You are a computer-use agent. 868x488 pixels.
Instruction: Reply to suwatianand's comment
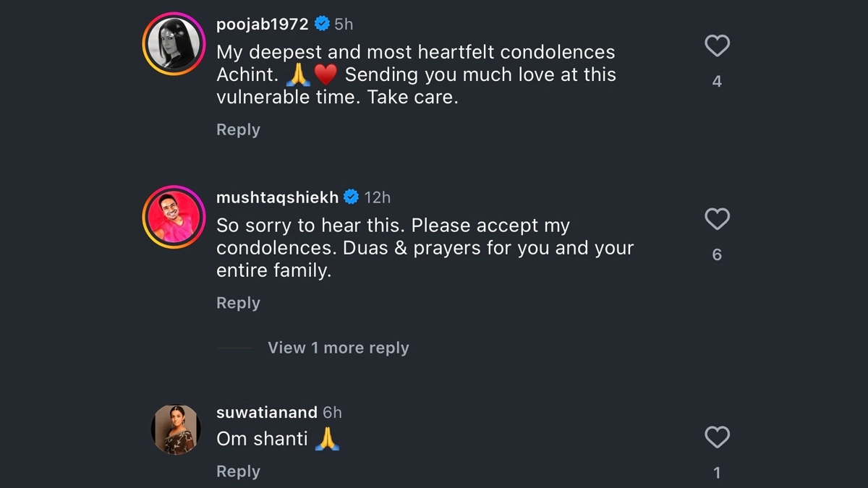(x=238, y=471)
